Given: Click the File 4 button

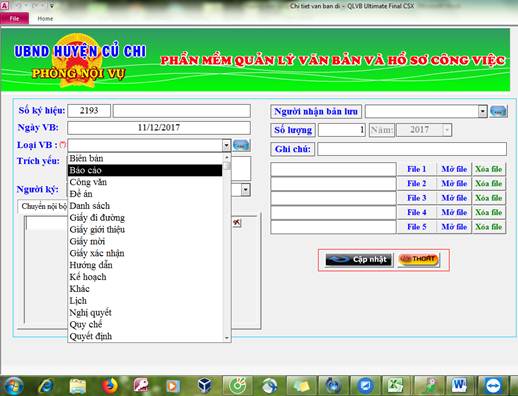Looking at the screenshot, I should [417, 212].
